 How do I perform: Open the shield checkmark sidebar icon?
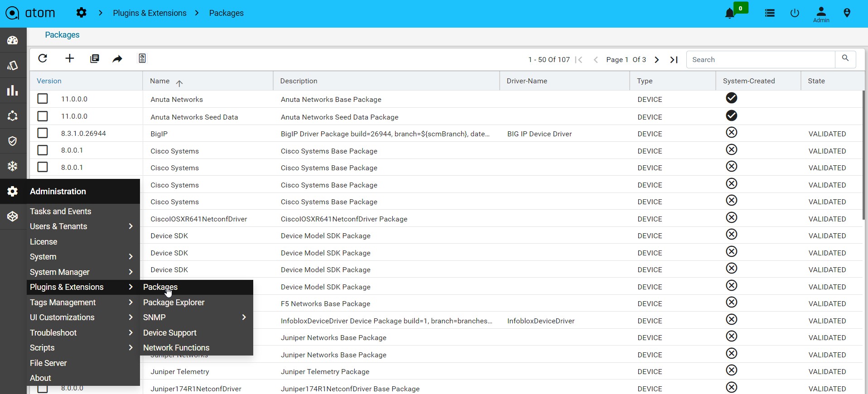tap(13, 141)
